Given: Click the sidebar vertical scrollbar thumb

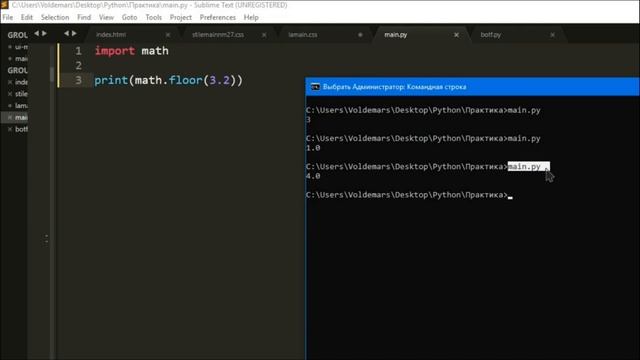Looking at the screenshot, I should click(52, 74).
